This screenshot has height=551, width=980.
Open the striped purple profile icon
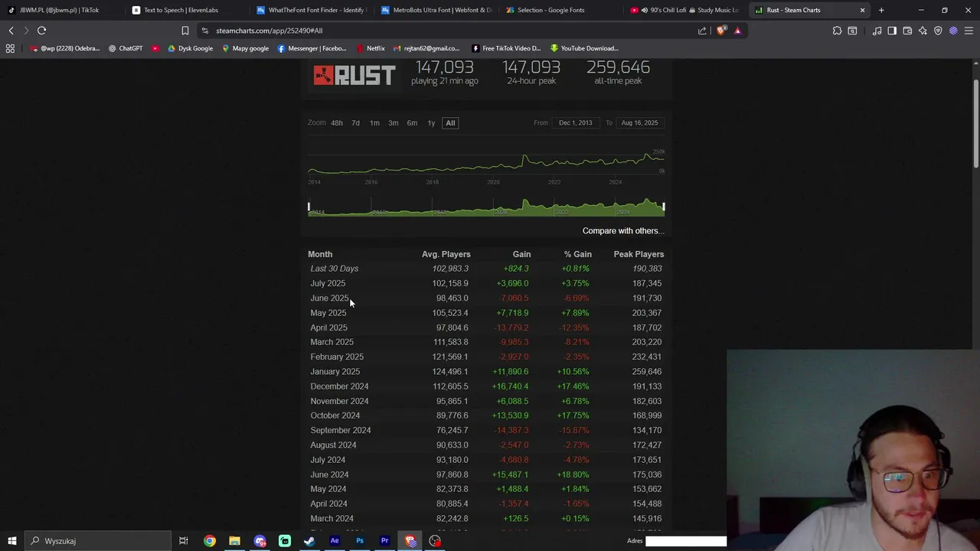(953, 31)
